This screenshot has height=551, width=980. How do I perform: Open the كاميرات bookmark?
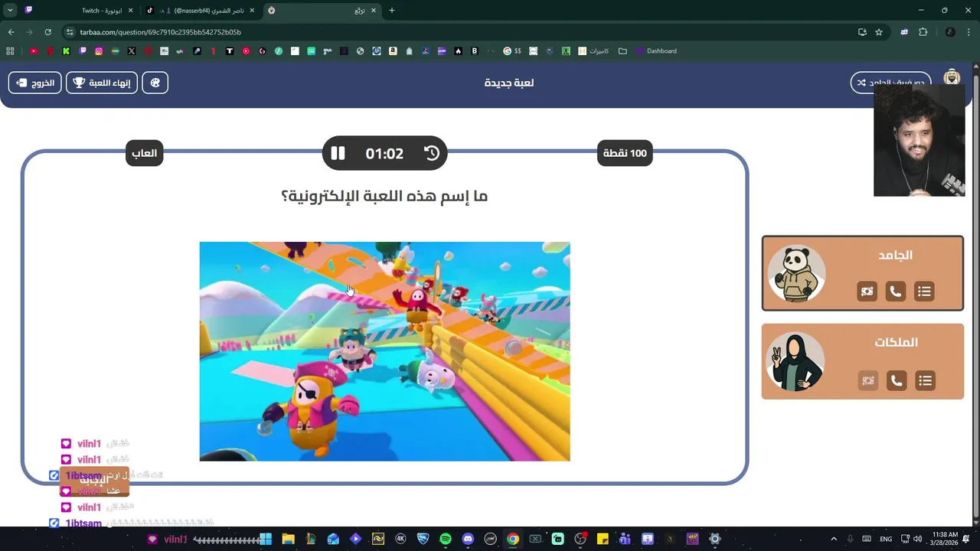pos(594,51)
